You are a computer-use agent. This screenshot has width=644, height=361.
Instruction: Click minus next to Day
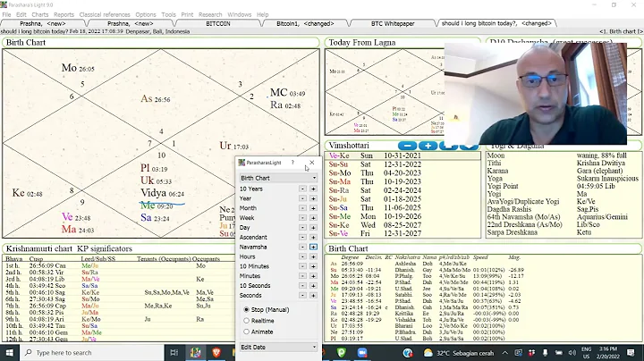302,228
